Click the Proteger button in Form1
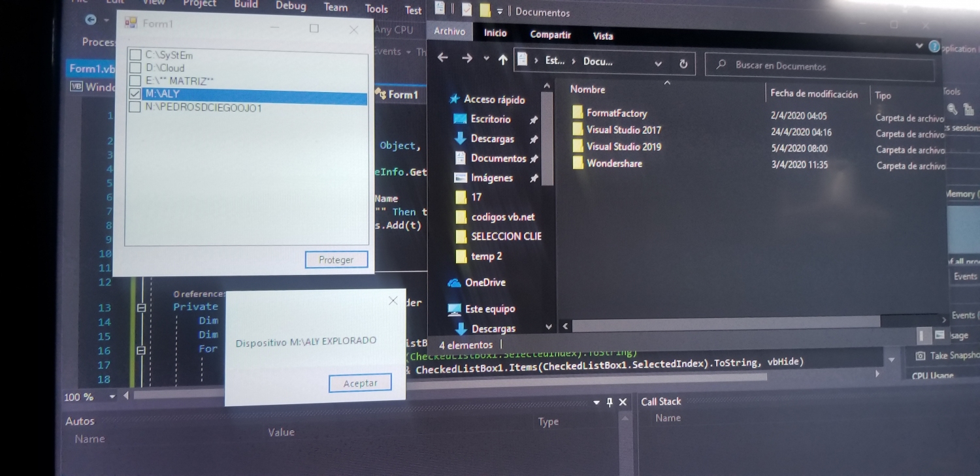The height and width of the screenshot is (476, 980). point(336,260)
